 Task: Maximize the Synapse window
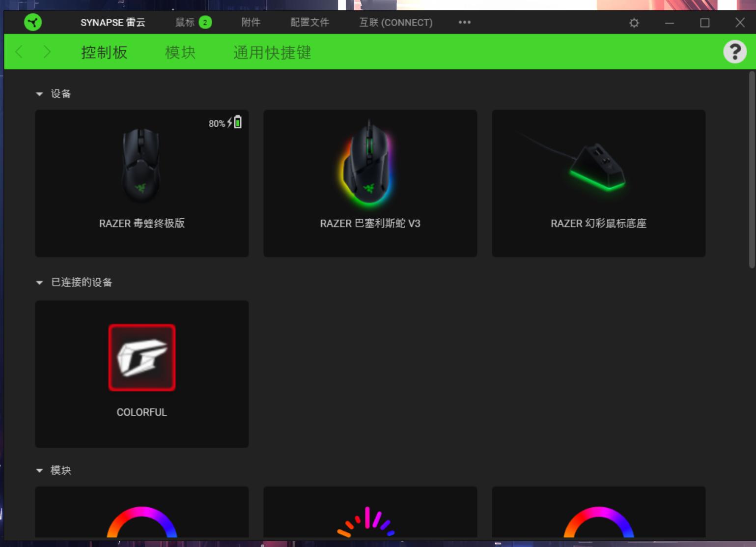(705, 23)
